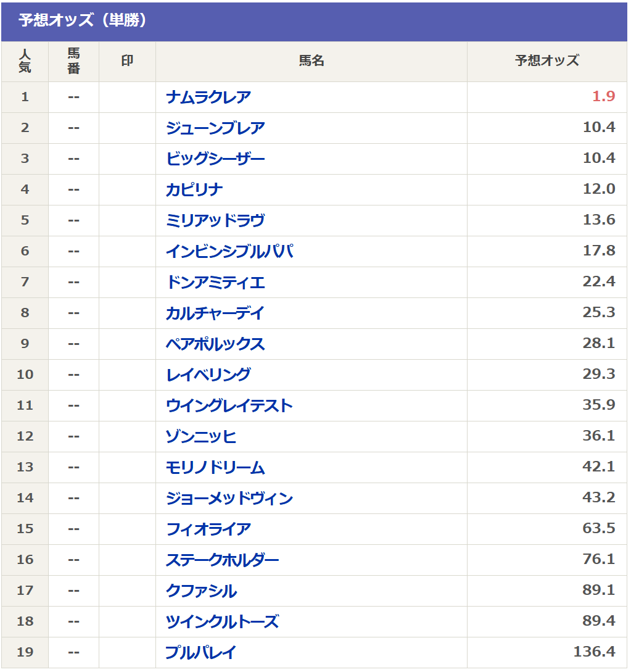The image size is (631, 672).
Task: Click ジョーメッドヴィン horse name
Action: 229,499
